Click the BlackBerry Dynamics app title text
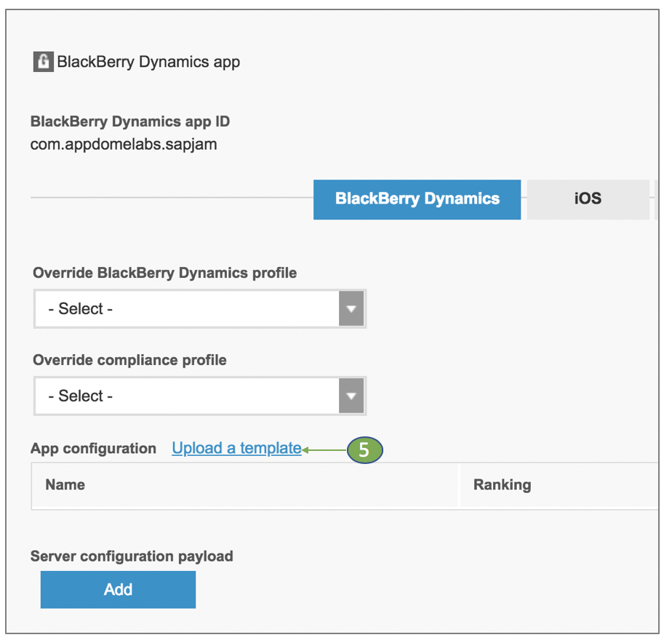 point(148,62)
